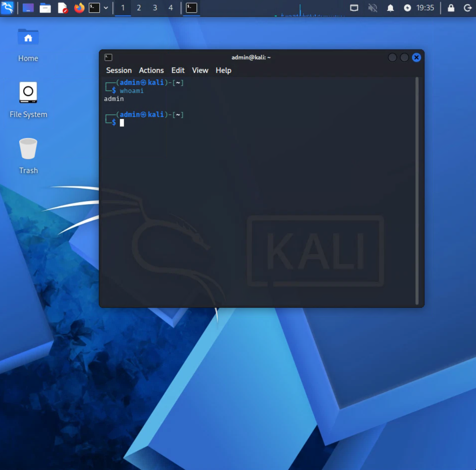The image size is (476, 470).
Task: Click the terminal window title bar icon
Action: pos(108,57)
